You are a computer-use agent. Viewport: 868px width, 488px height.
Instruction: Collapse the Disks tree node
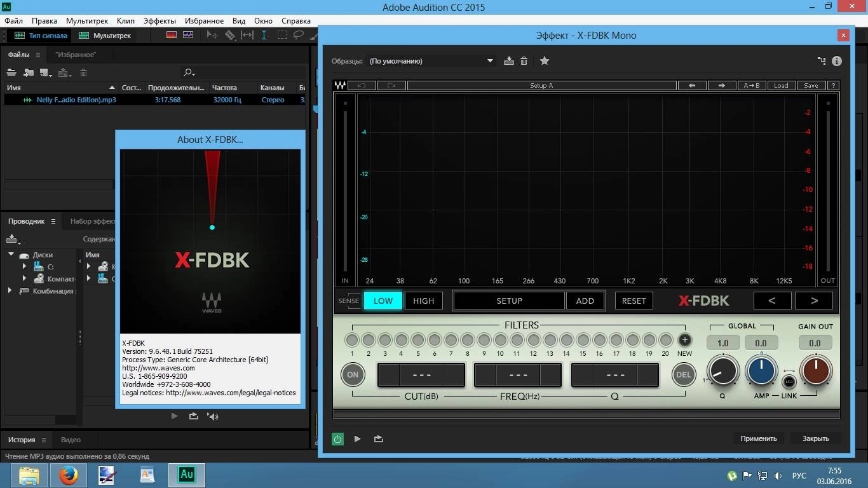click(11, 255)
